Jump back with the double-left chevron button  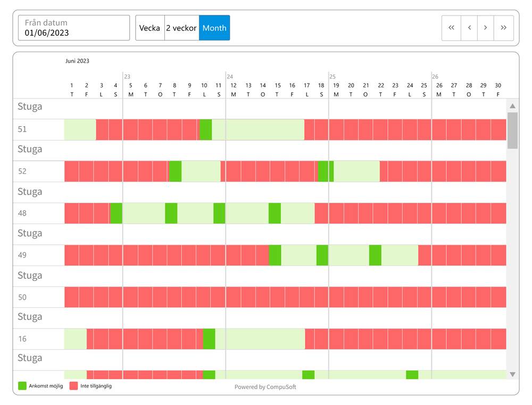452,28
